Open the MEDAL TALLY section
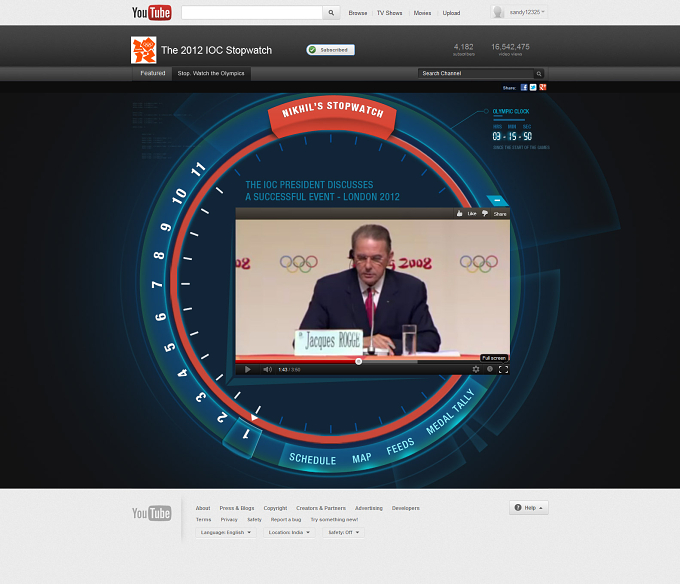The image size is (680, 584). 450,412
